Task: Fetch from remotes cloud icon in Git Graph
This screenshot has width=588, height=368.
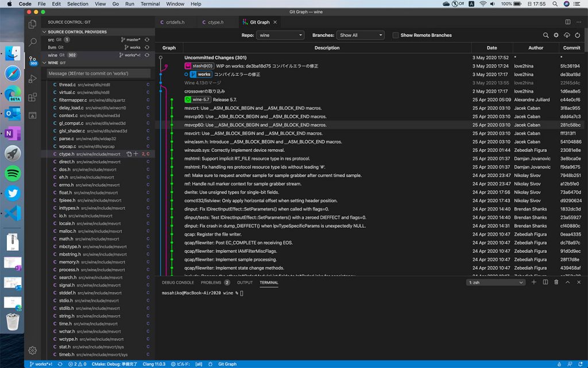Action: (x=567, y=35)
